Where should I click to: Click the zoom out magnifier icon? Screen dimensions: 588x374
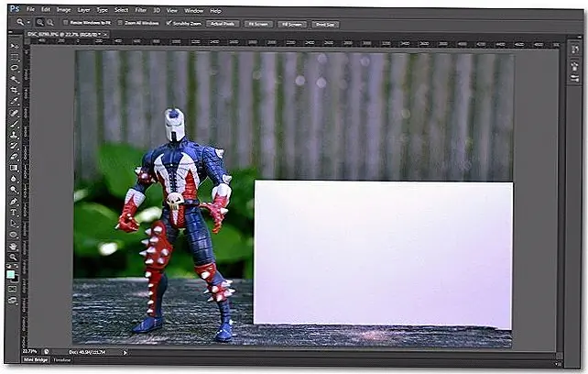(49, 23)
